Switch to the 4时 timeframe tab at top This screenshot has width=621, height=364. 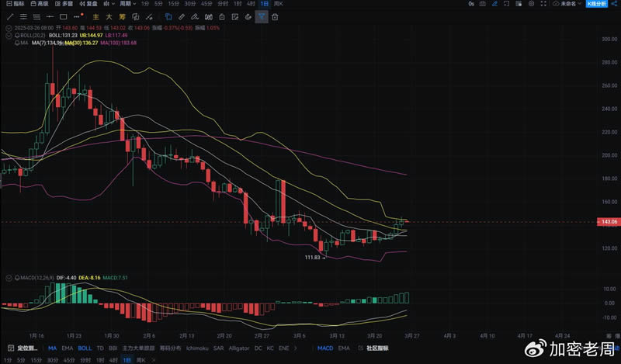pos(251,4)
